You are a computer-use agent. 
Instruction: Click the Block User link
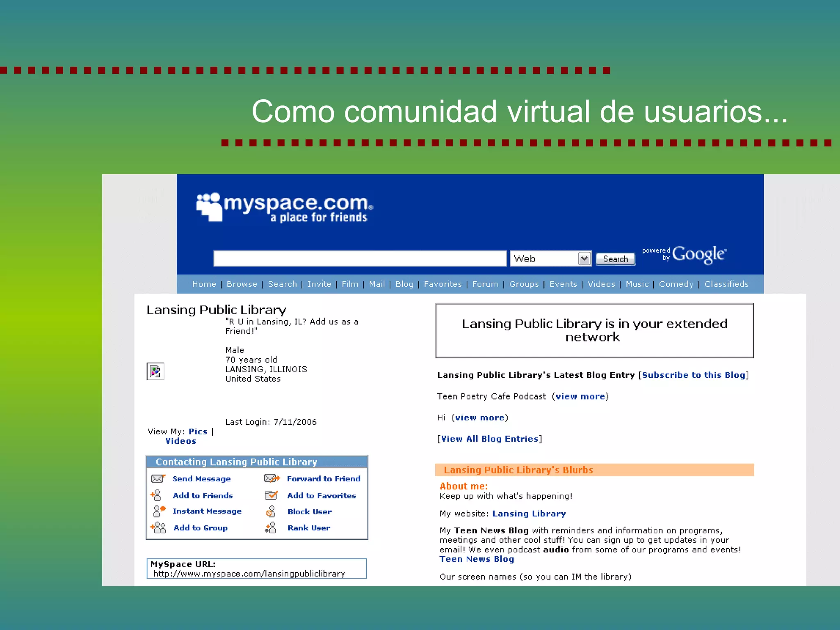tap(310, 511)
